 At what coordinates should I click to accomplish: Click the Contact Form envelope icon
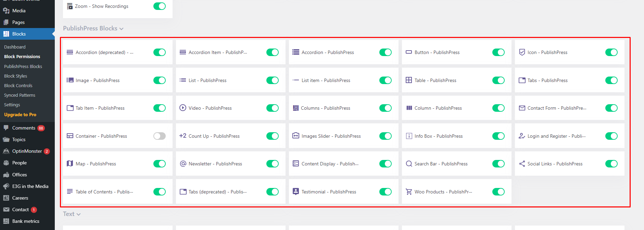522,108
